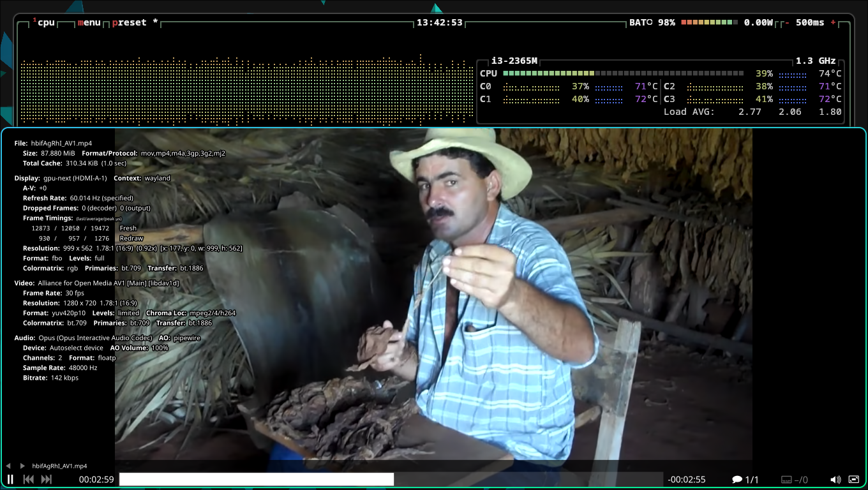Click the C0 core usage row
868x490 pixels.
(x=569, y=86)
